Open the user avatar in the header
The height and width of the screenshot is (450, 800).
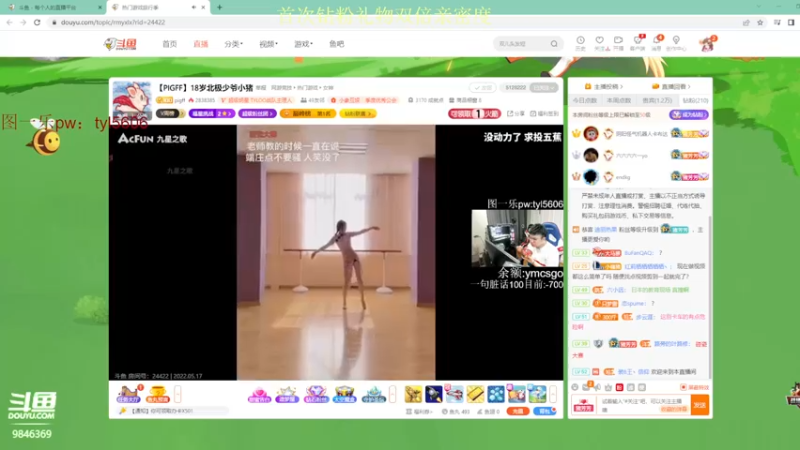click(708, 44)
